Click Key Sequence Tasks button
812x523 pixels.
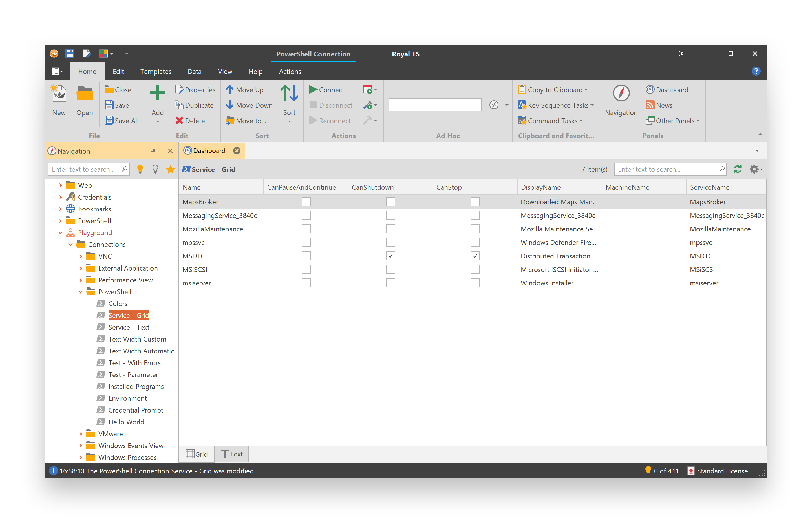(556, 105)
